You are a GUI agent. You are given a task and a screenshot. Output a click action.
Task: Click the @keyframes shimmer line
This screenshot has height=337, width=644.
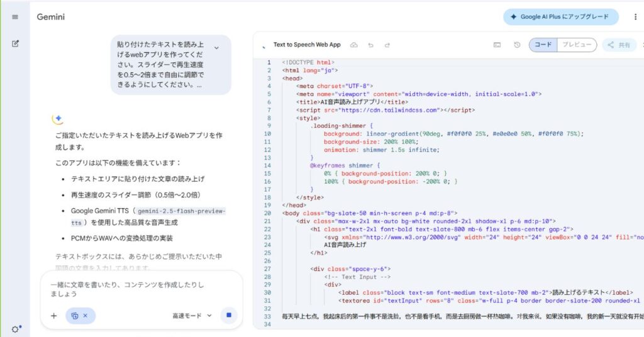(x=345, y=165)
